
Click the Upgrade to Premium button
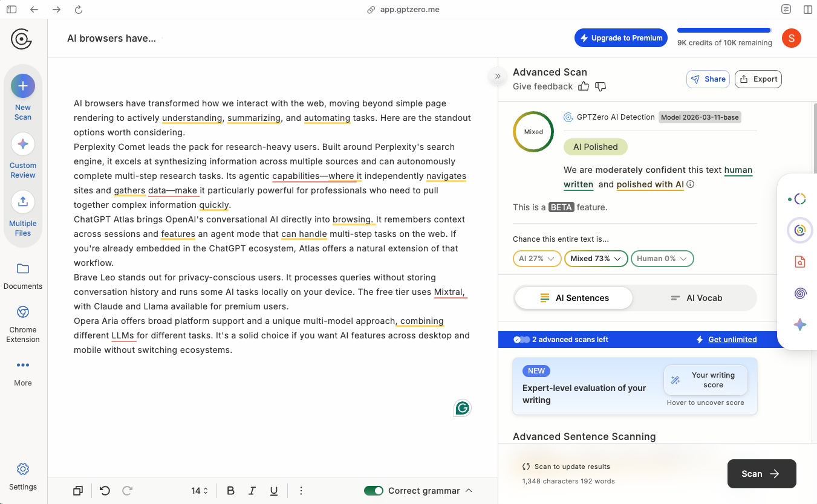click(x=620, y=37)
